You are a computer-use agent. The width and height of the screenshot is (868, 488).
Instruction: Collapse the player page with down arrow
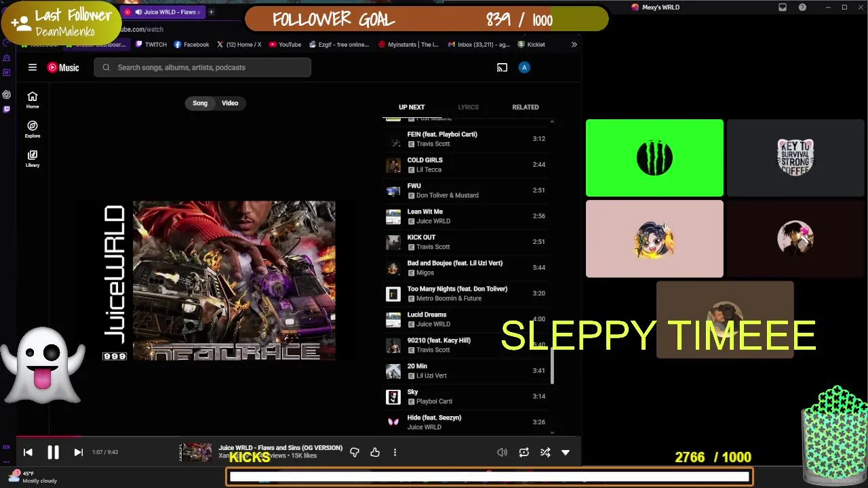(x=566, y=452)
